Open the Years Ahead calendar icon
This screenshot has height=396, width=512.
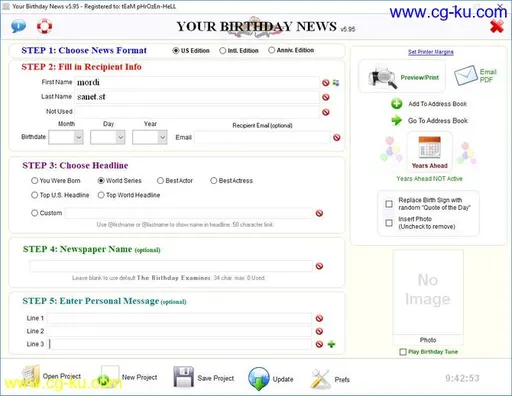[x=430, y=147]
